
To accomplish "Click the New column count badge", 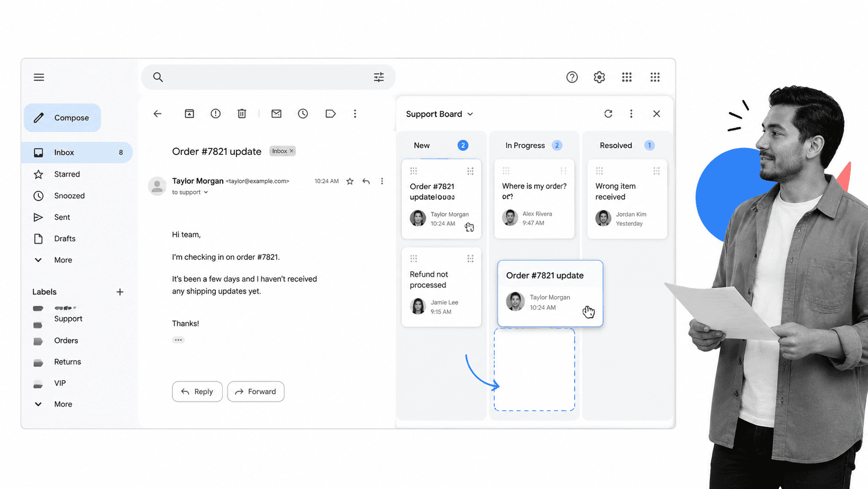I will [x=463, y=146].
